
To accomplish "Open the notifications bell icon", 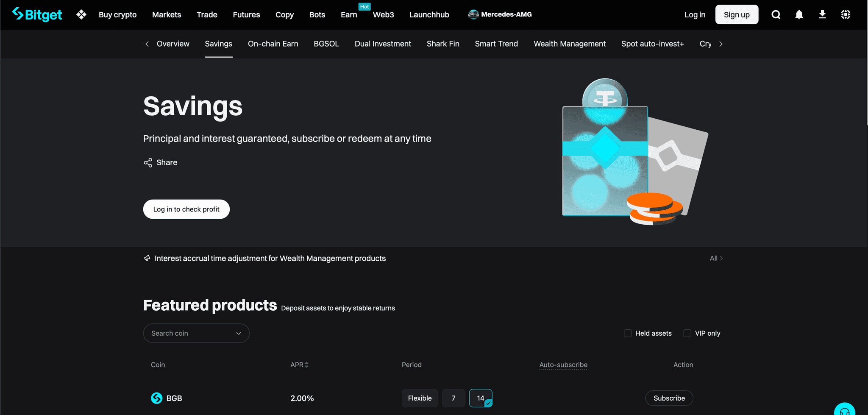I will coord(799,14).
